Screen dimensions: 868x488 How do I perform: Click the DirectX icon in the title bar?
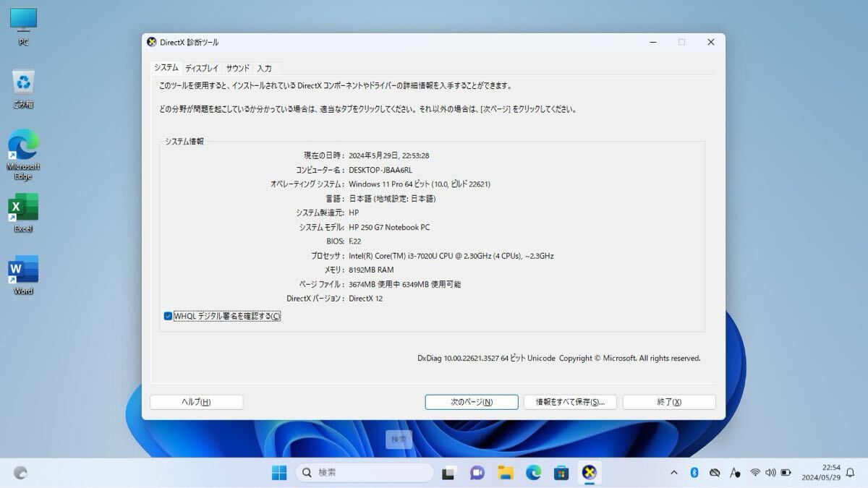(x=152, y=43)
